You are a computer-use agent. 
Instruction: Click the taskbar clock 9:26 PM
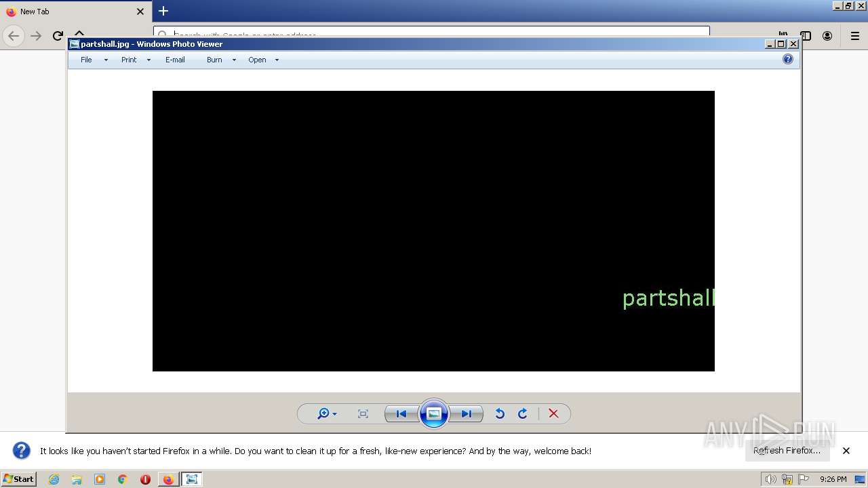[833, 479]
